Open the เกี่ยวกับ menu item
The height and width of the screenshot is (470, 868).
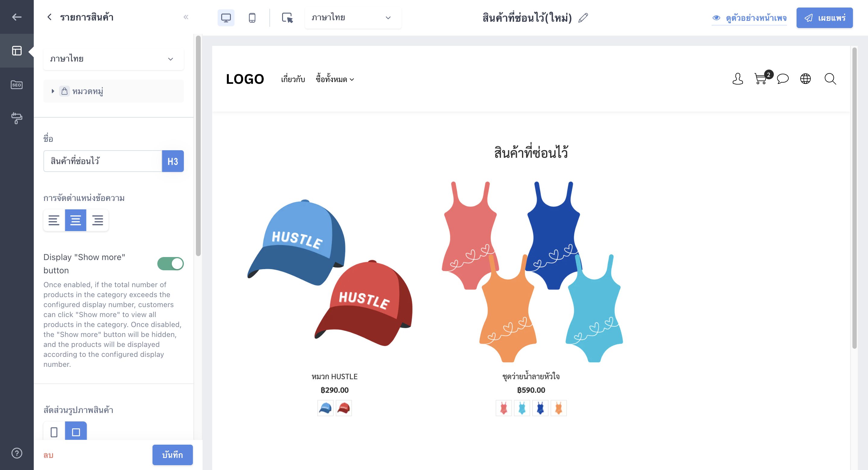293,79
